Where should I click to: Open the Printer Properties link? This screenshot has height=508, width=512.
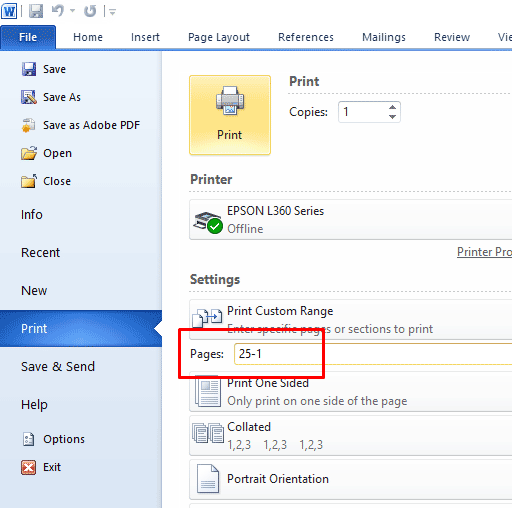484,252
